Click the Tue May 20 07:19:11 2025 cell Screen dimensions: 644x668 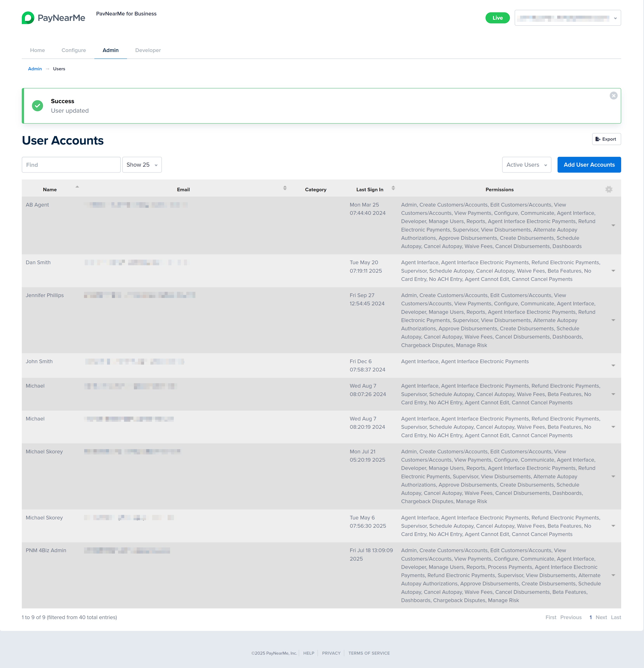click(x=366, y=266)
